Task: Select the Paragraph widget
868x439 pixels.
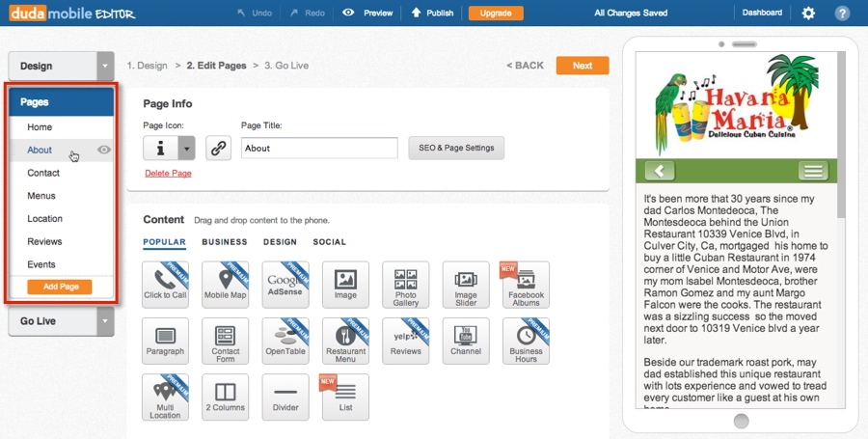Action: click(x=165, y=341)
